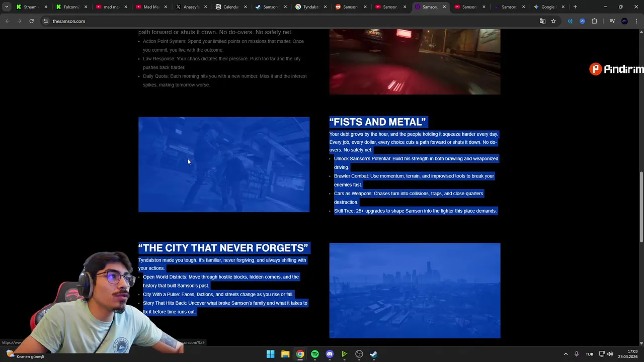644x362 pixels.
Task: Open site information icon beside the URL
Action: (x=46, y=21)
